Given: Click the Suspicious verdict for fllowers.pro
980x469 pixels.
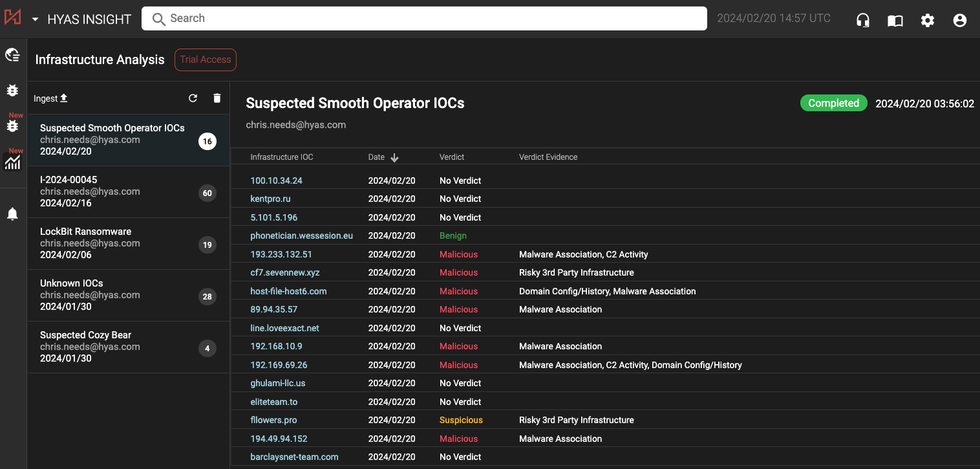Looking at the screenshot, I should click(461, 420).
